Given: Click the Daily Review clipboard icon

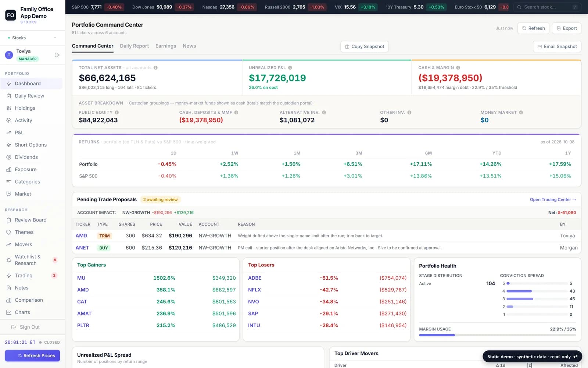Looking at the screenshot, I should click(9, 96).
